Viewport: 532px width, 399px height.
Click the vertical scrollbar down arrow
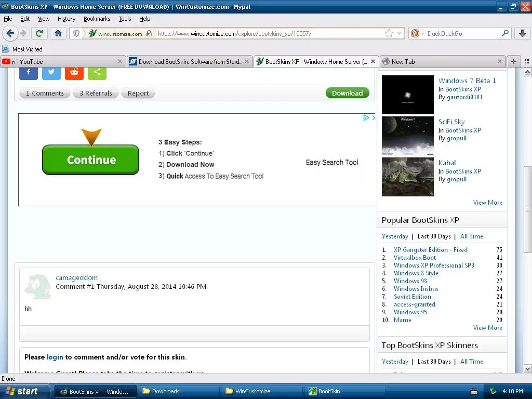tap(527, 368)
